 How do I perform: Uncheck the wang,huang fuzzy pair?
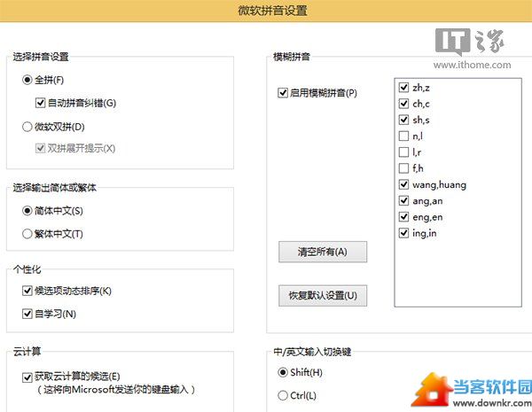(403, 184)
